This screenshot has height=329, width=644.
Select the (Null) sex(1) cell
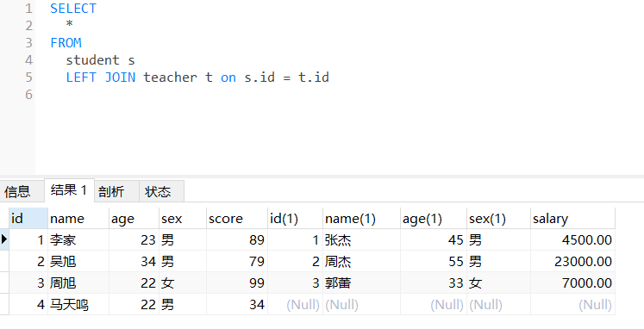coord(498,304)
